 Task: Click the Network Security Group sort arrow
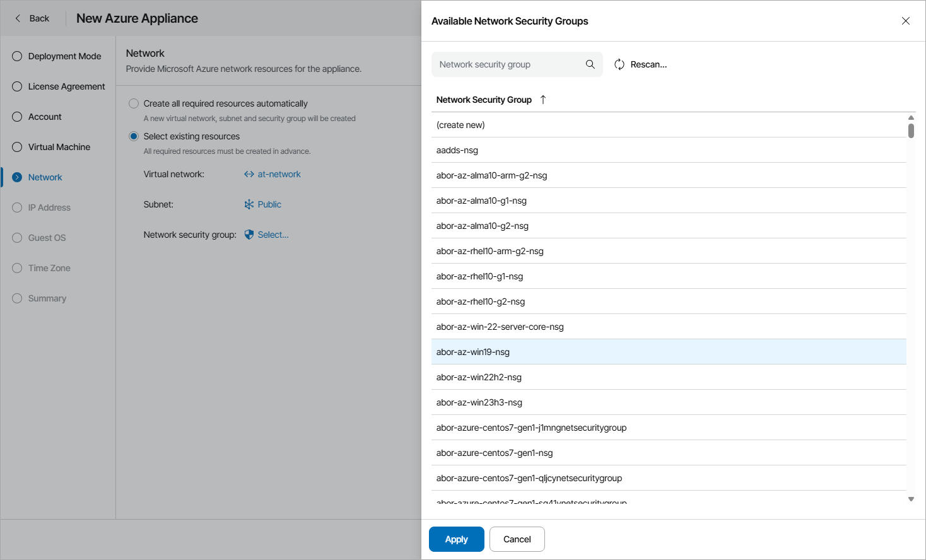(543, 100)
